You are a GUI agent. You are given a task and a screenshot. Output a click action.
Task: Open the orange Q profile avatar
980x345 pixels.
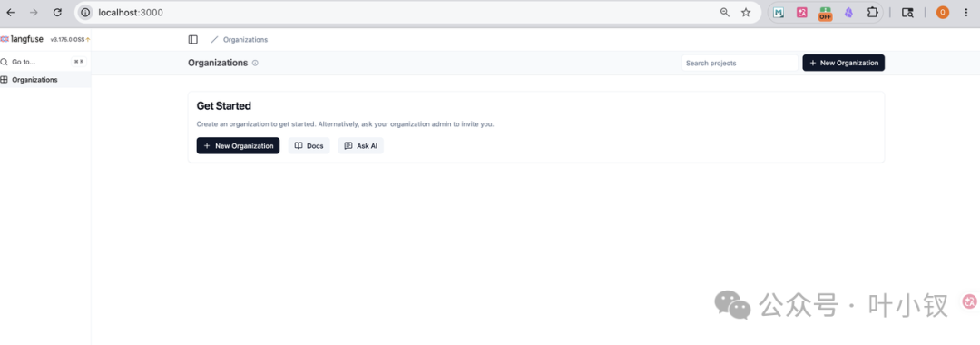tap(943, 13)
